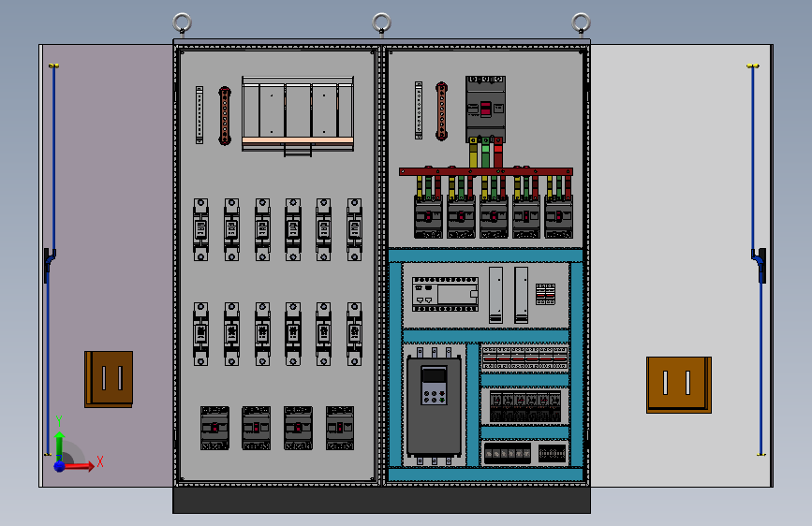This screenshot has height=526, width=812.
Task: Select the PLC controller module in right compartment
Action: [x=445, y=294]
